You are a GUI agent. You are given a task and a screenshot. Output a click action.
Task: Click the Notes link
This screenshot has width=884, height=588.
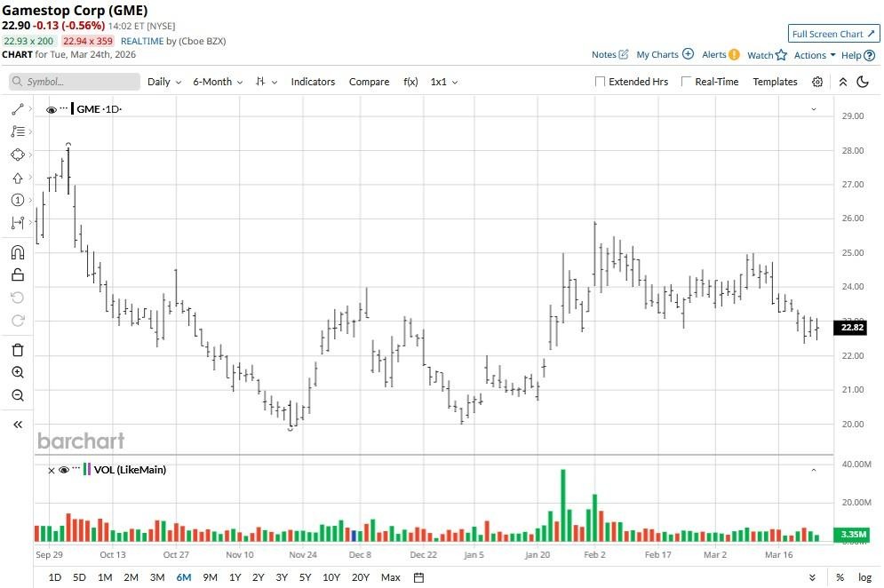[603, 55]
